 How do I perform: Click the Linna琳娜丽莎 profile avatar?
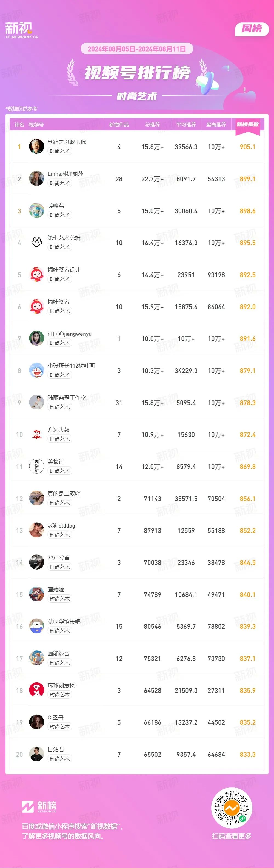pos(36,179)
